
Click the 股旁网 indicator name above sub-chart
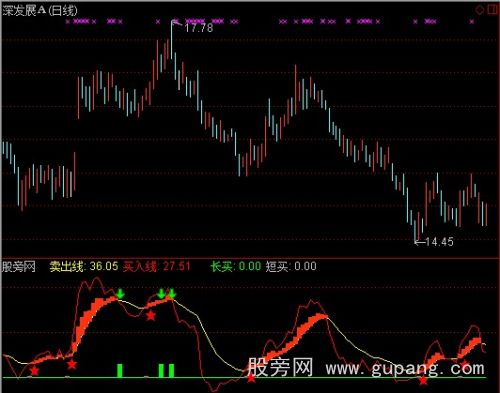click(x=19, y=267)
